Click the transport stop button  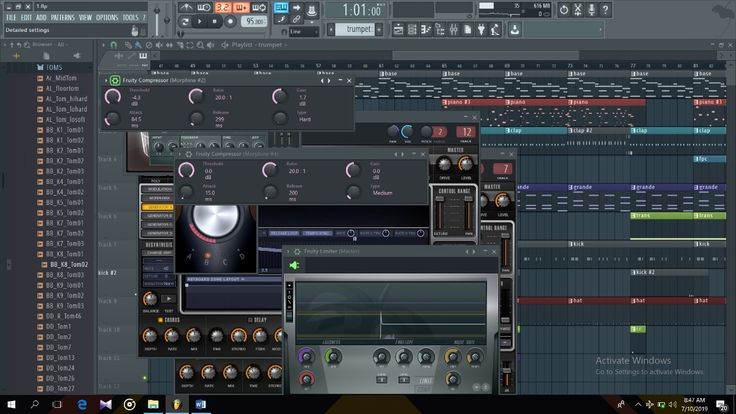pyautogui.click(x=215, y=21)
